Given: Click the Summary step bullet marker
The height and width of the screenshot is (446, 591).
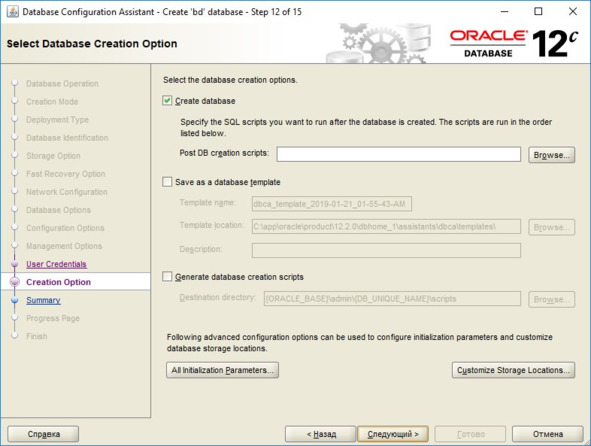Looking at the screenshot, I should (x=15, y=300).
